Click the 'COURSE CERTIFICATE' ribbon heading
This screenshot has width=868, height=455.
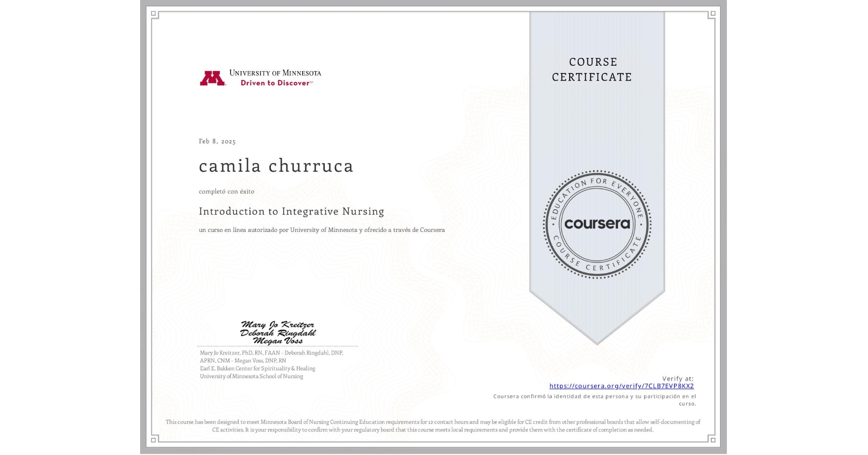click(592, 70)
